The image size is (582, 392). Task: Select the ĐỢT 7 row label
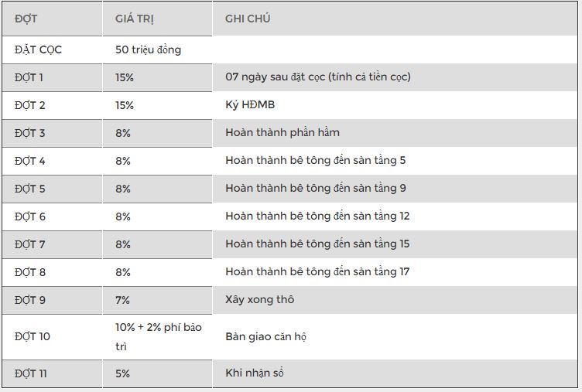point(30,244)
